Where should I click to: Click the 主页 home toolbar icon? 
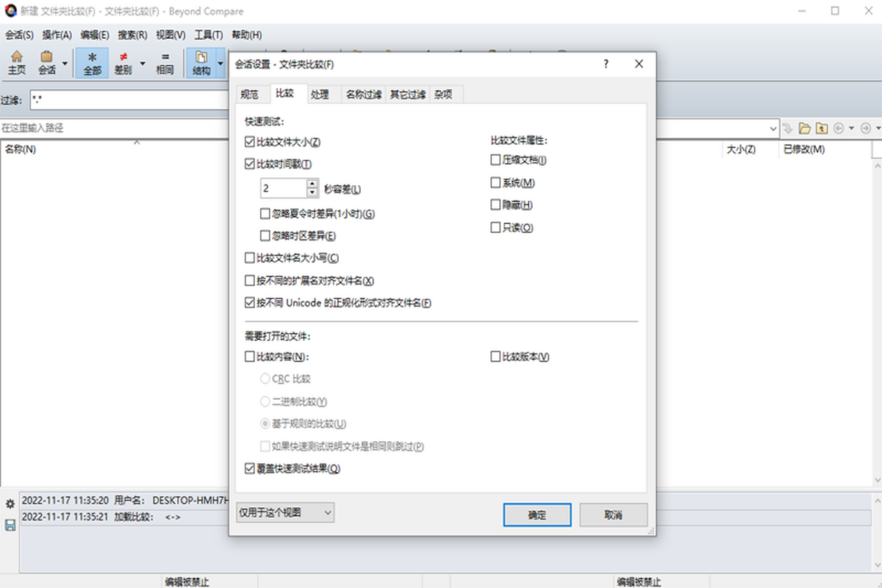tap(16, 62)
